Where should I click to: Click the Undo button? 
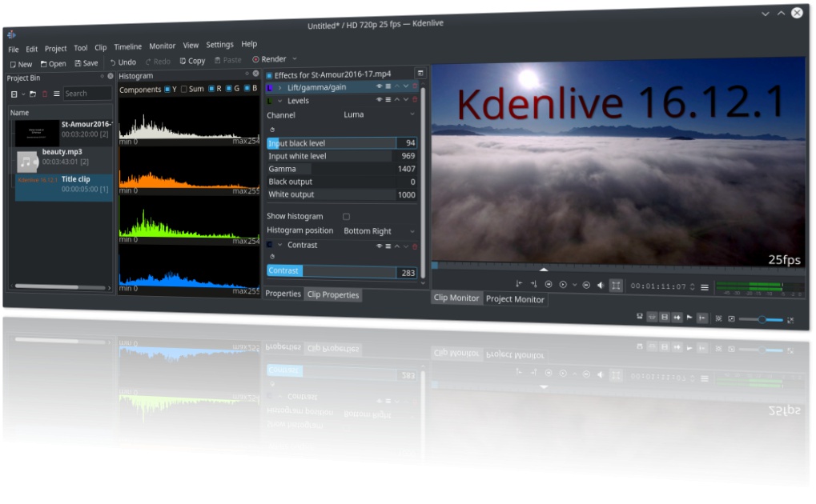123,62
